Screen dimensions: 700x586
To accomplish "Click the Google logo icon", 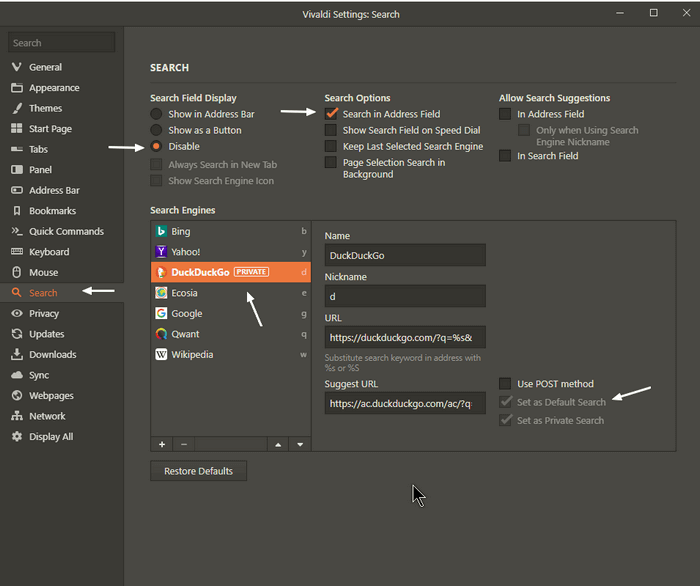I will [x=161, y=313].
